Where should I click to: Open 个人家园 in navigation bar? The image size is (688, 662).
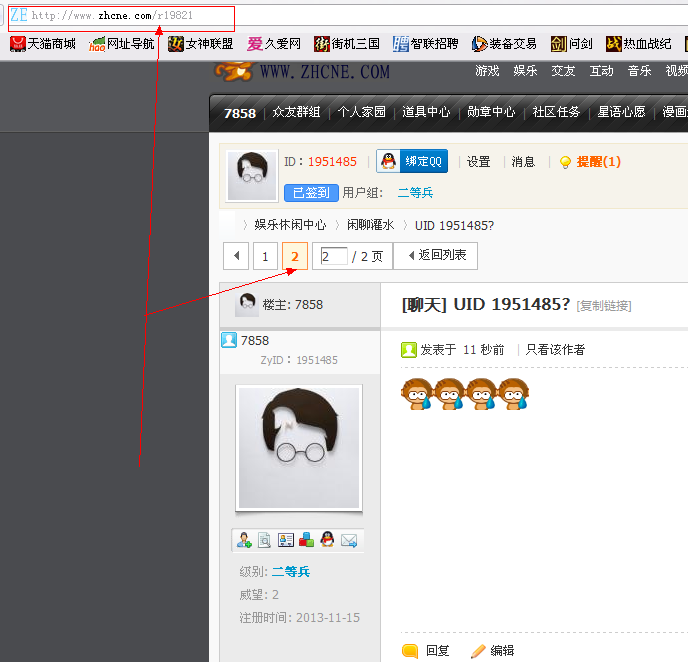tap(362, 112)
